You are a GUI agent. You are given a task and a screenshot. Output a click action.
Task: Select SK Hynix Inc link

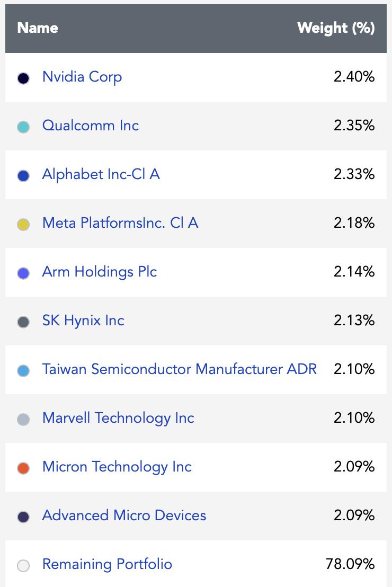click(83, 321)
